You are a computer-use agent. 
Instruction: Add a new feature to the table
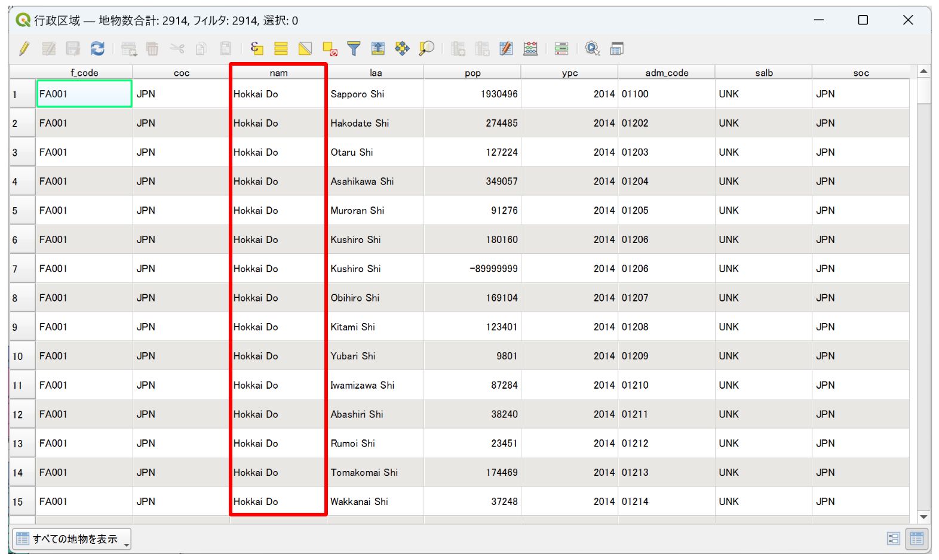[x=129, y=49]
